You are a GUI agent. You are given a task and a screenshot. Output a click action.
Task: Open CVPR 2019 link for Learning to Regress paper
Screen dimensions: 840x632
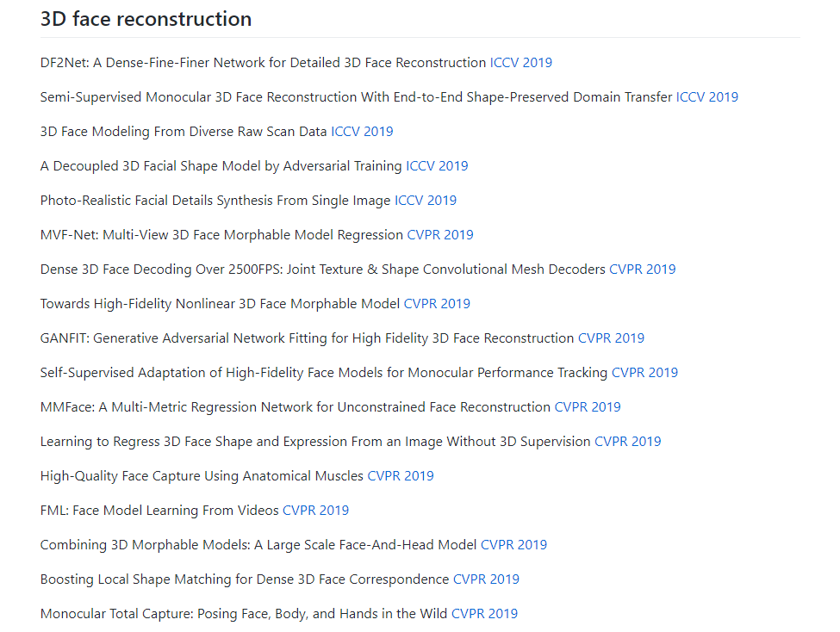[628, 442]
